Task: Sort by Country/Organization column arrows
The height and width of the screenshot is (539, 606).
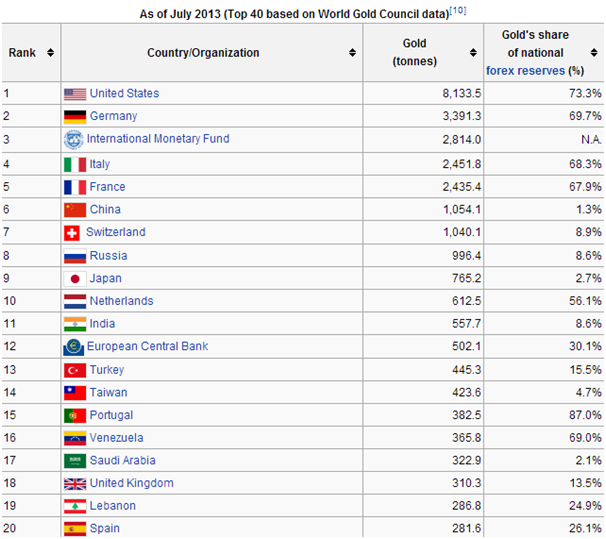Action: tap(352, 53)
